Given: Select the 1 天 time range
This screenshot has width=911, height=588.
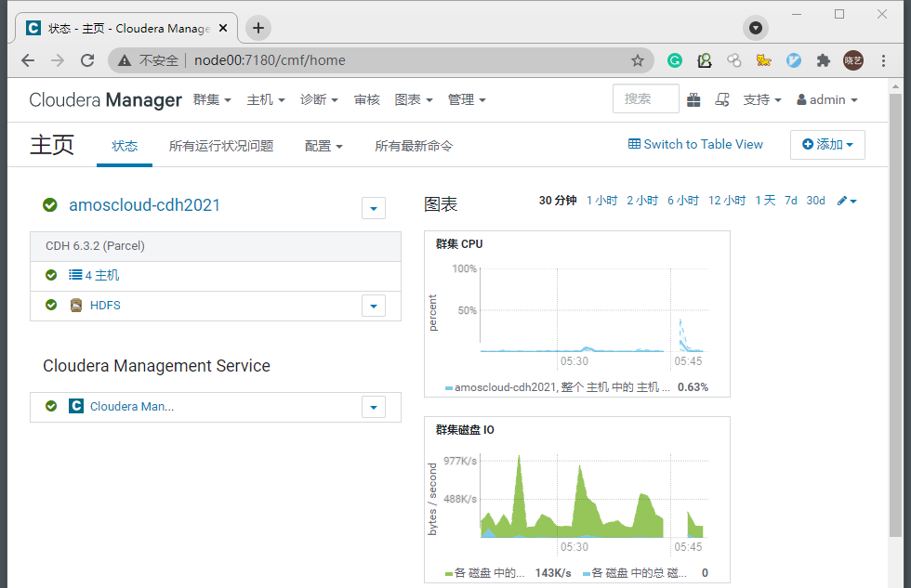Looking at the screenshot, I should click(765, 201).
